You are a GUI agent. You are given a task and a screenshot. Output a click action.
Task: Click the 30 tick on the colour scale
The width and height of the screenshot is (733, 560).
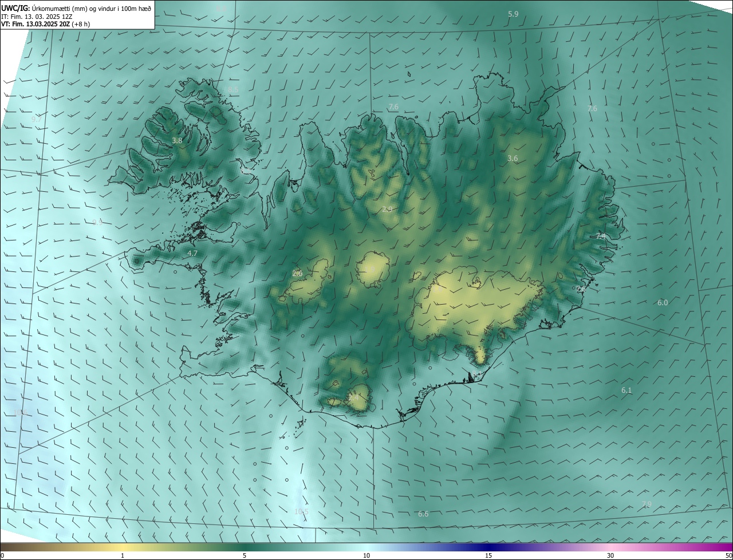pos(610,555)
